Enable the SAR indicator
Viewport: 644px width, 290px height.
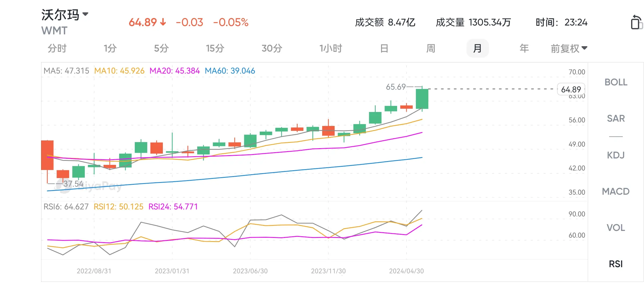616,118
